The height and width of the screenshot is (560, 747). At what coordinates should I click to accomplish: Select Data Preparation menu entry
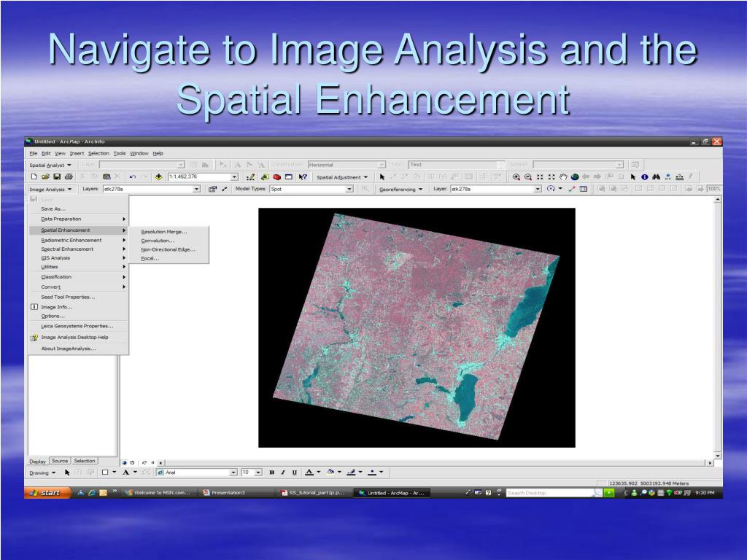click(78, 219)
